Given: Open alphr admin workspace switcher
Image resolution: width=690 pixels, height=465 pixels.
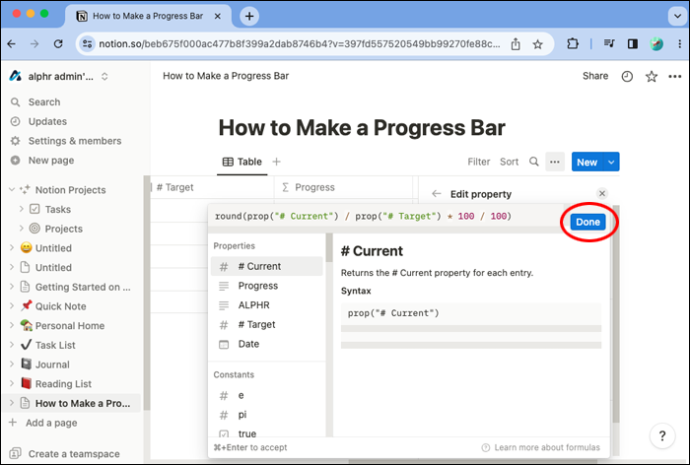Looking at the screenshot, I should [x=59, y=77].
